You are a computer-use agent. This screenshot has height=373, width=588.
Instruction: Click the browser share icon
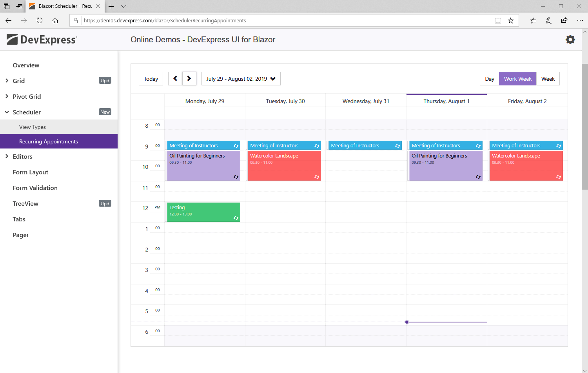click(564, 21)
